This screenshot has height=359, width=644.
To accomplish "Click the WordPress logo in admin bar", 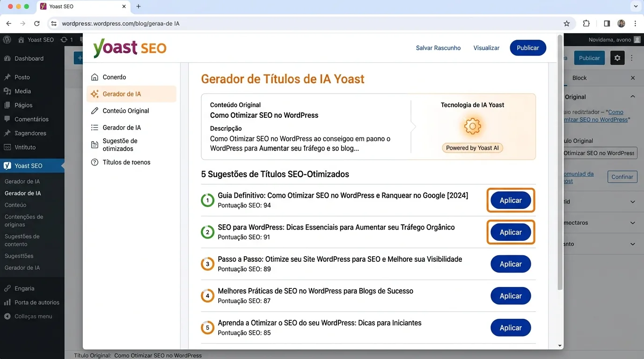I will pos(7,40).
